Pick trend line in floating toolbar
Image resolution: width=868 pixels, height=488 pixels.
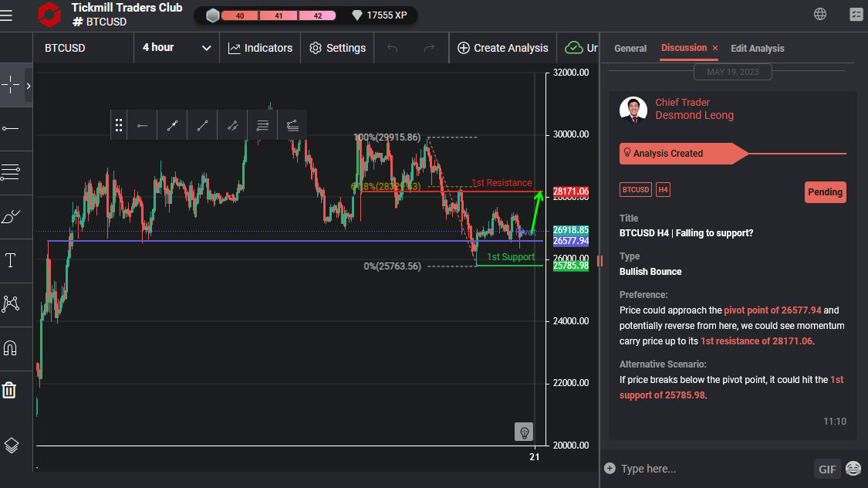[x=203, y=126]
